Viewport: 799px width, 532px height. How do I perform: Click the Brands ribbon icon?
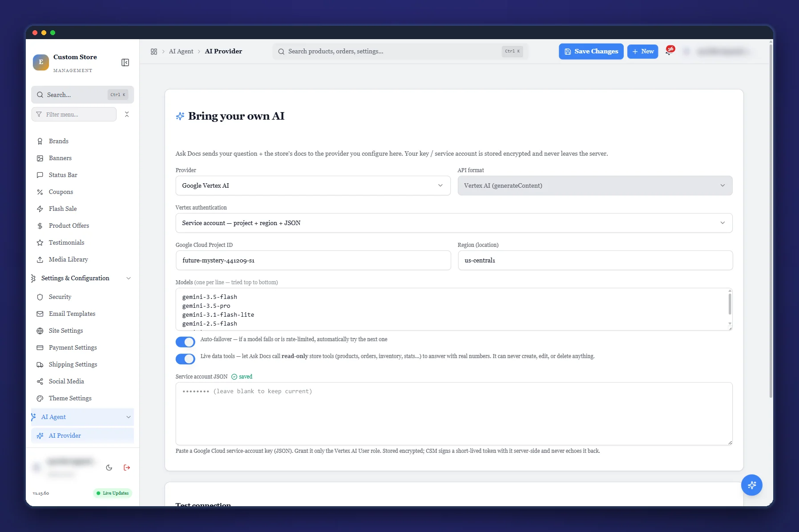[x=40, y=141]
